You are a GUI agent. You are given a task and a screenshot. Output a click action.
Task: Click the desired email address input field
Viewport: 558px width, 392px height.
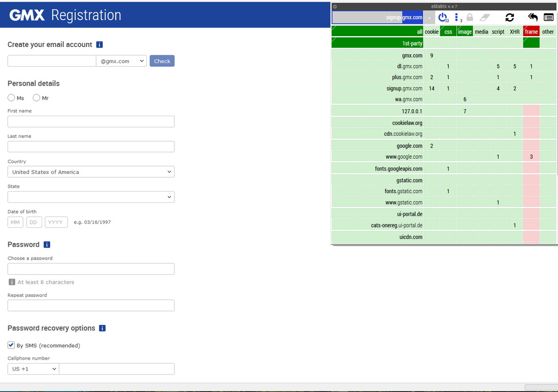click(x=52, y=61)
